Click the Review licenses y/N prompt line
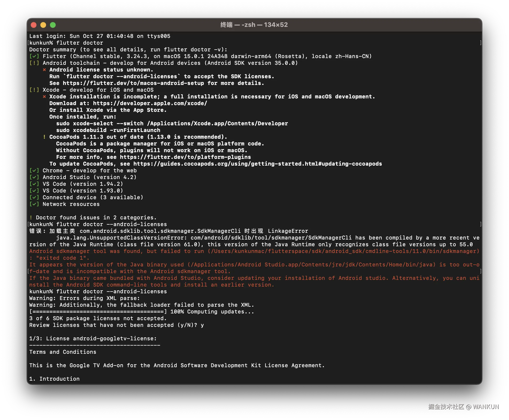This screenshot has height=420, width=509. (x=116, y=325)
